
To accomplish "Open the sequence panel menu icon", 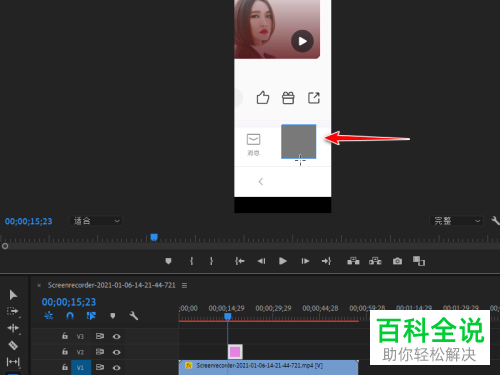I will click(x=184, y=285).
